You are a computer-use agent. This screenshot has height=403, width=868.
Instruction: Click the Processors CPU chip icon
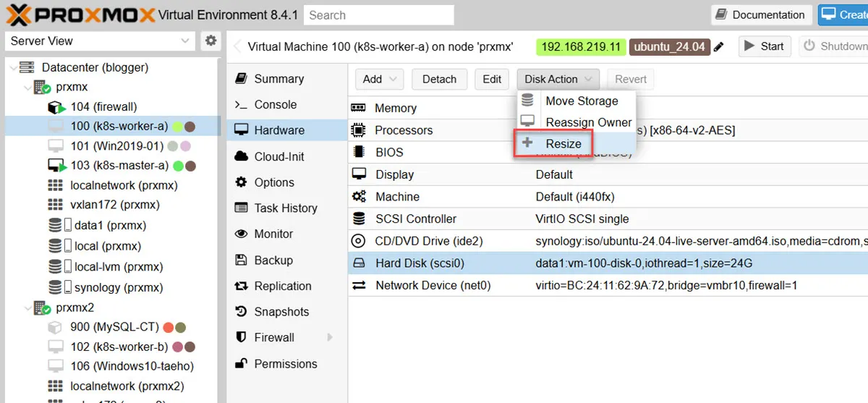click(x=358, y=130)
